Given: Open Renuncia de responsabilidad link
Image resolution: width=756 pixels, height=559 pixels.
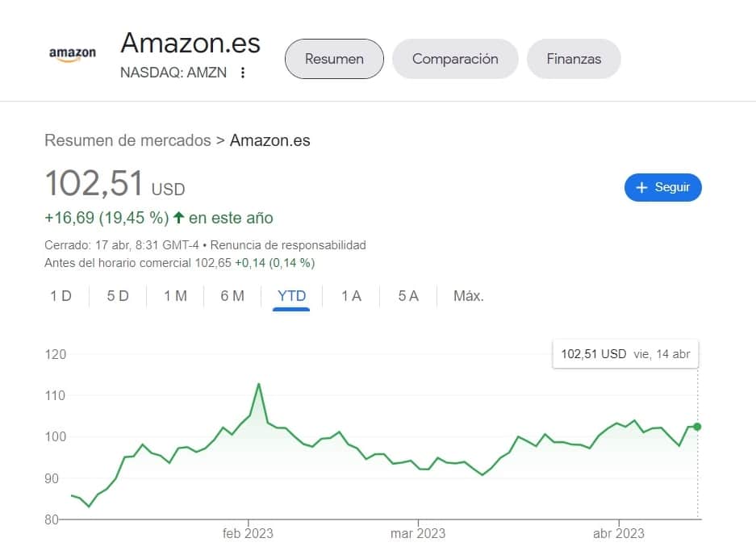Looking at the screenshot, I should [289, 245].
